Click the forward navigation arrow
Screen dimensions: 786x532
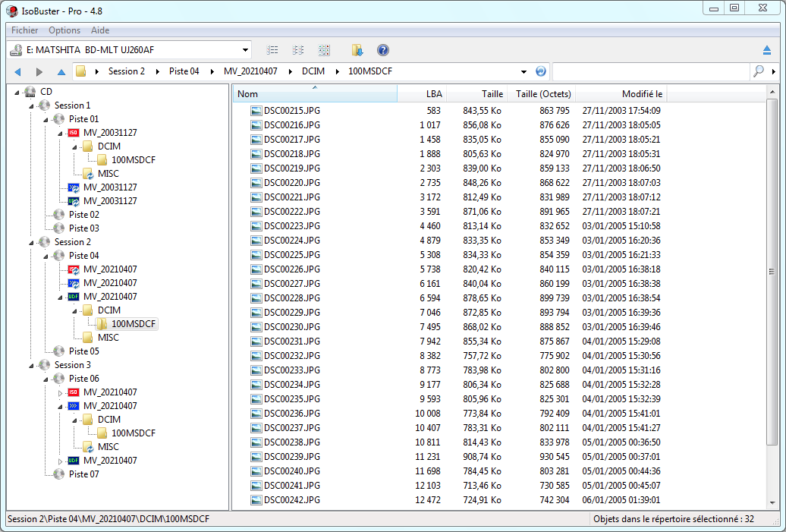click(39, 71)
